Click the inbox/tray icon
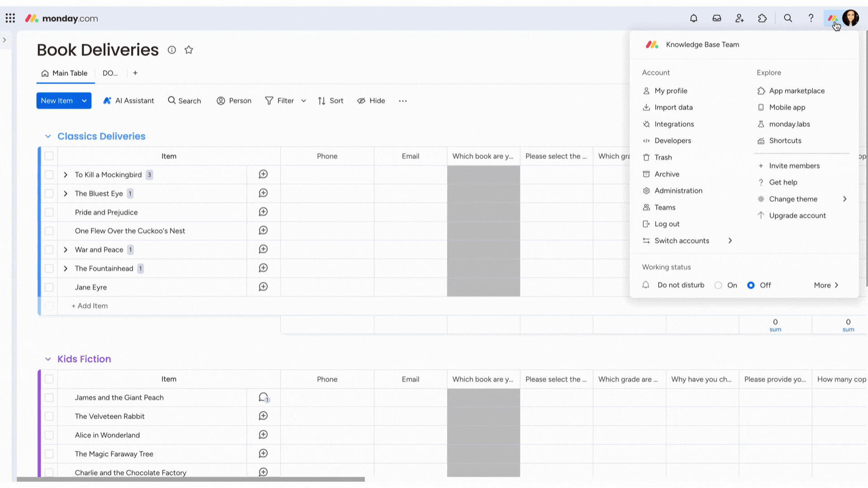This screenshot has height=488, width=868. 717,19
